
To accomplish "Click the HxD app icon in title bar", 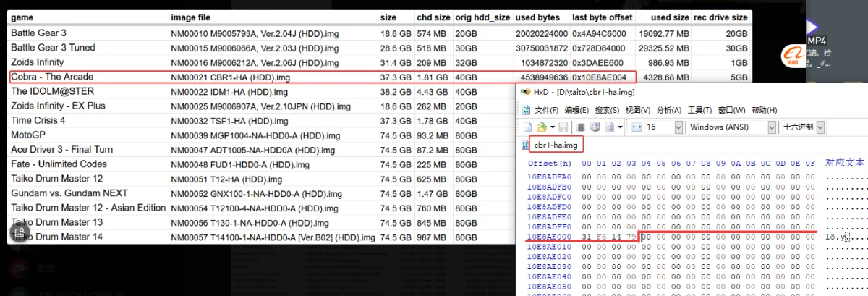I will pyautogui.click(x=525, y=92).
